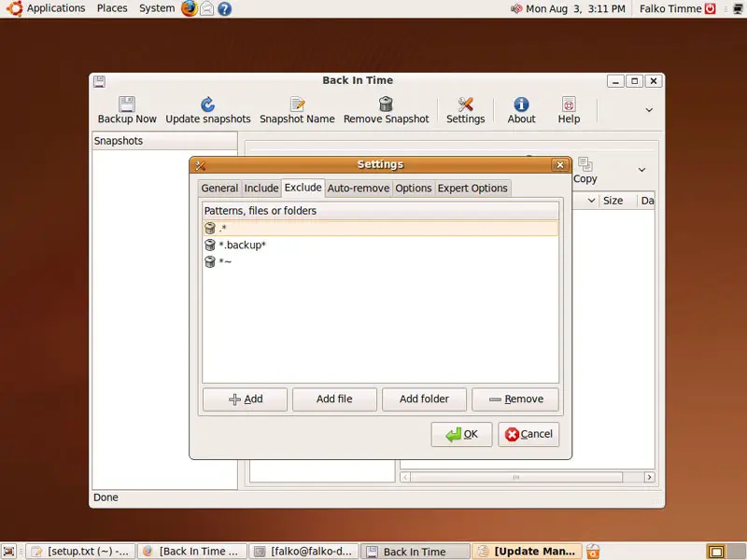Open the Expert Options tab
The image size is (747, 560).
click(472, 189)
